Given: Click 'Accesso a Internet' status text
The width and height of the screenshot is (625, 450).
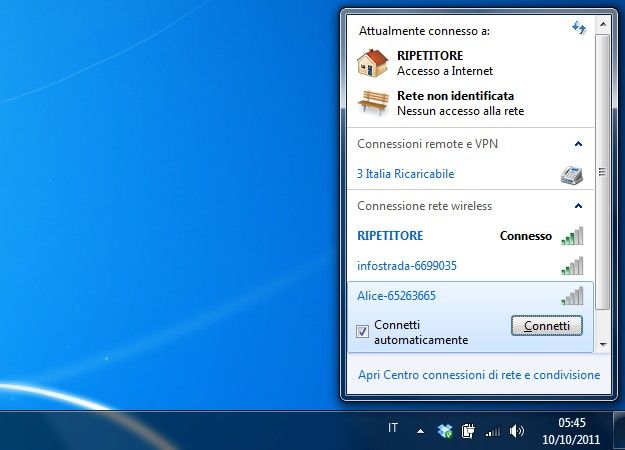Looking at the screenshot, I should pos(445,71).
